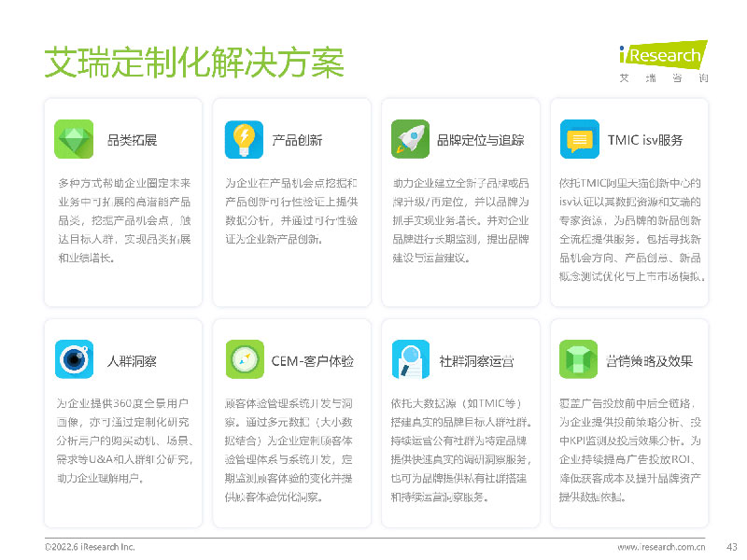
Task: Click the 产品创新 description paragraph
Action: pyautogui.click(x=291, y=211)
